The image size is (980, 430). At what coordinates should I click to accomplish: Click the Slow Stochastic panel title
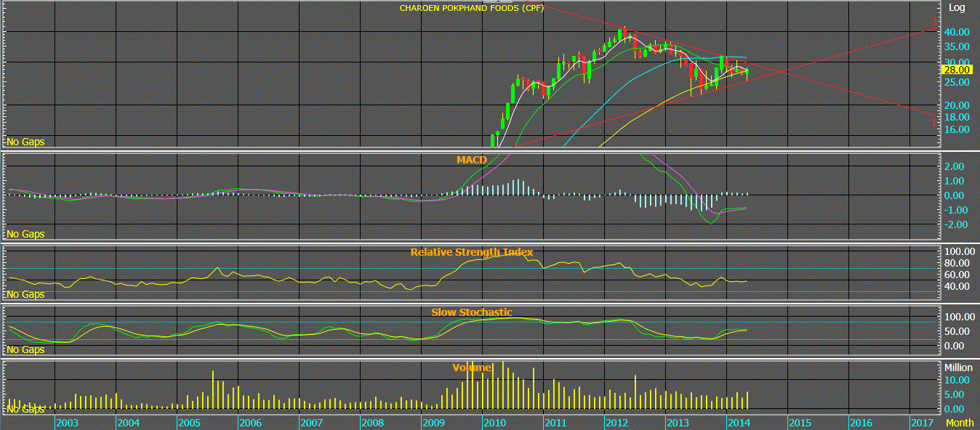tap(472, 312)
